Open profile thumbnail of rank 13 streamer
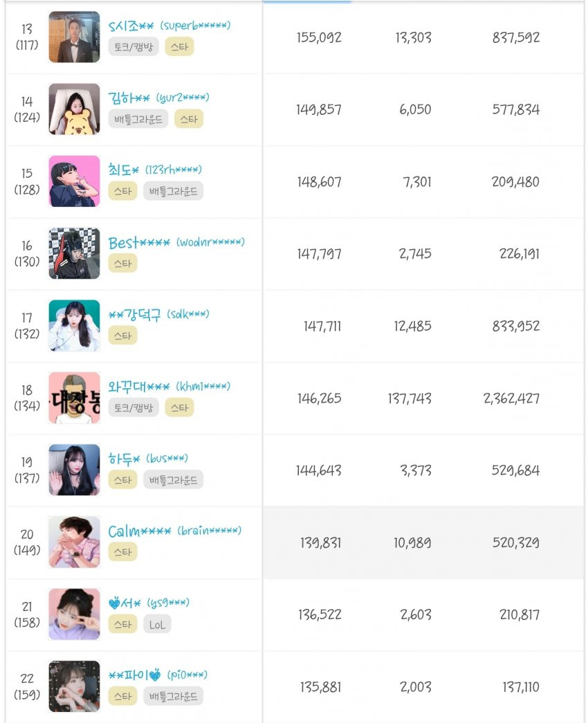Image resolution: width=588 pixels, height=723 pixels. [x=74, y=37]
